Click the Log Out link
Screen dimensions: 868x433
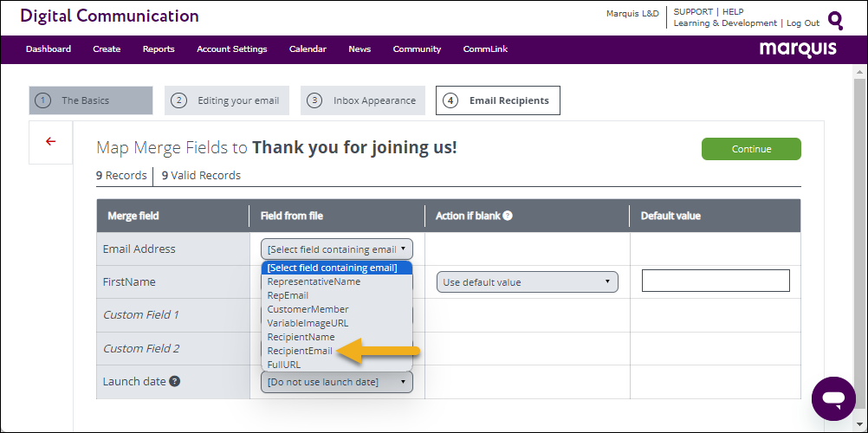click(802, 23)
